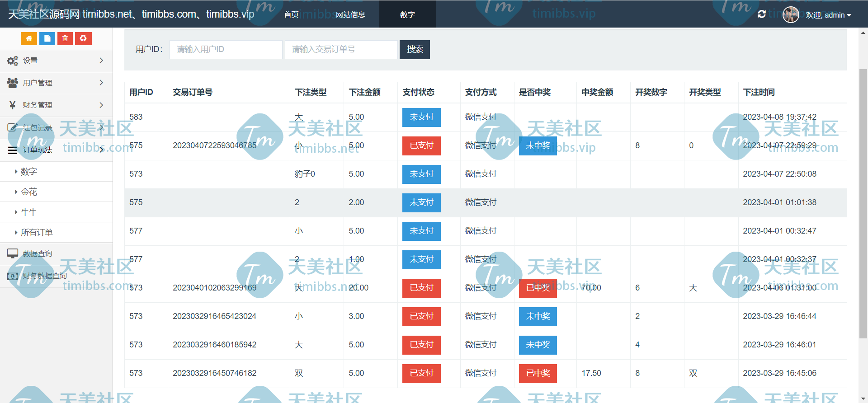This screenshot has width=868, height=403.
Task: Expand the 设置 sidebar chevron
Action: pyautogui.click(x=101, y=61)
